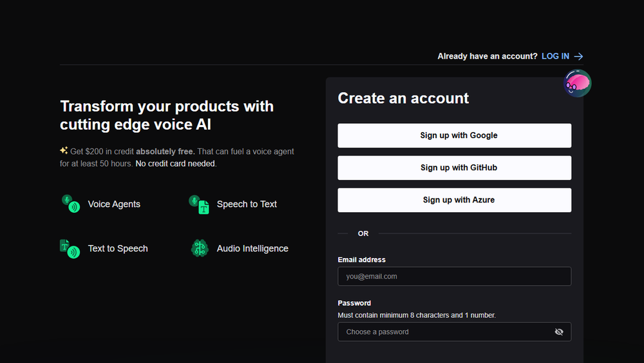The image size is (644, 363).
Task: Select the Voice Agents label
Action: click(114, 204)
